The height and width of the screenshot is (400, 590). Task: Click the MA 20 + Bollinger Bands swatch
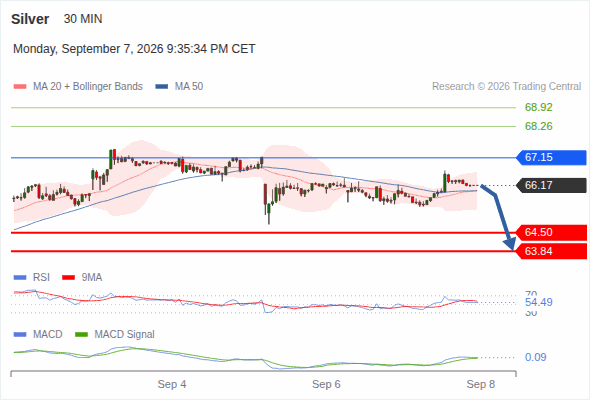(20, 87)
